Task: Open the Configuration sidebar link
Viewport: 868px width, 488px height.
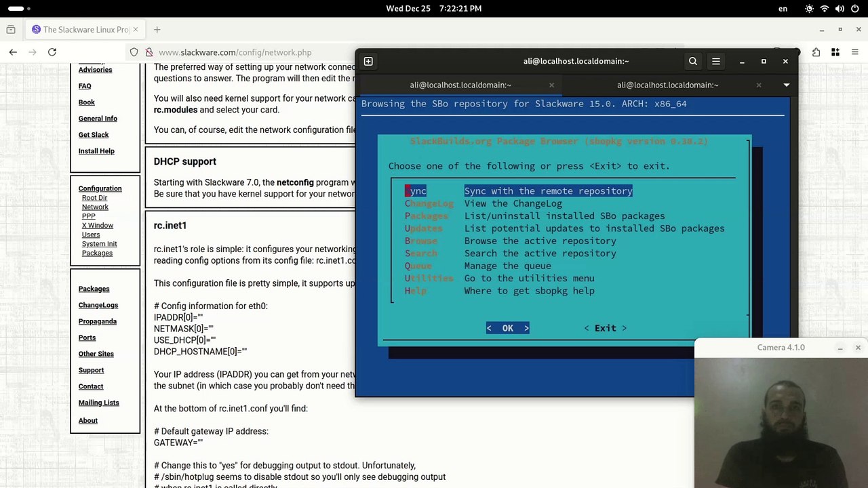Action: coord(100,188)
